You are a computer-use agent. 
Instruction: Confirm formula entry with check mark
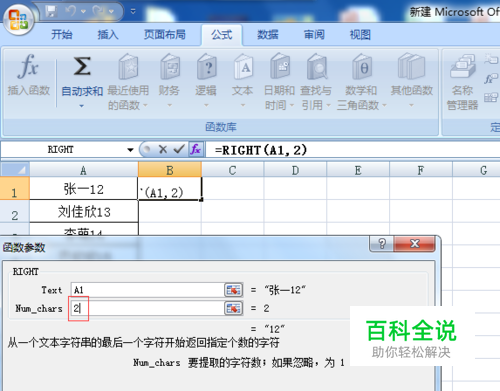point(179,149)
